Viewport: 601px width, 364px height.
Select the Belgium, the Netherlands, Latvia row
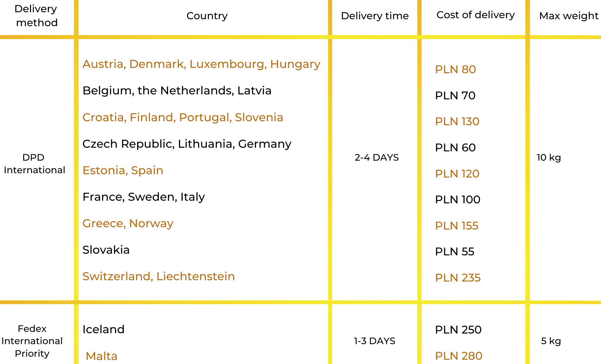tap(177, 90)
